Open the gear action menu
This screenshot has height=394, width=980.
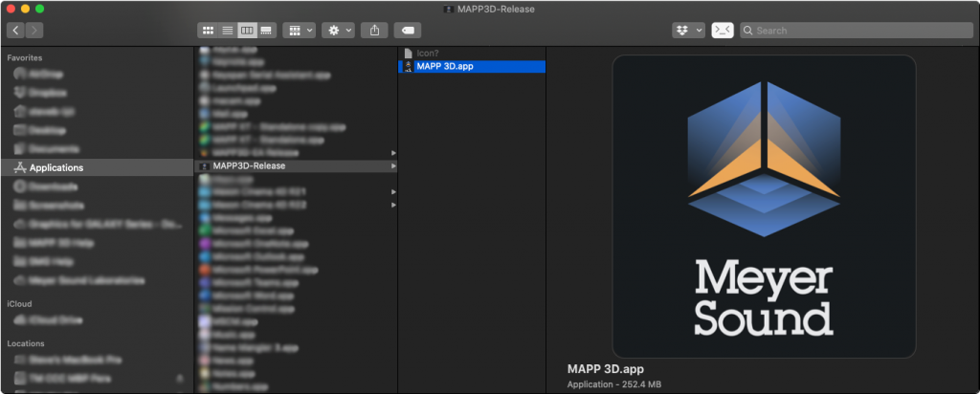[339, 30]
